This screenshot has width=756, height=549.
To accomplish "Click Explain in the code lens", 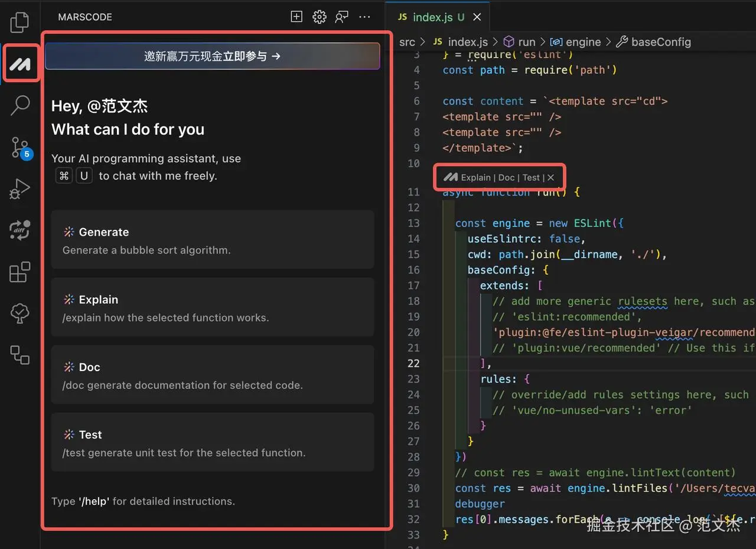I will coord(475,177).
